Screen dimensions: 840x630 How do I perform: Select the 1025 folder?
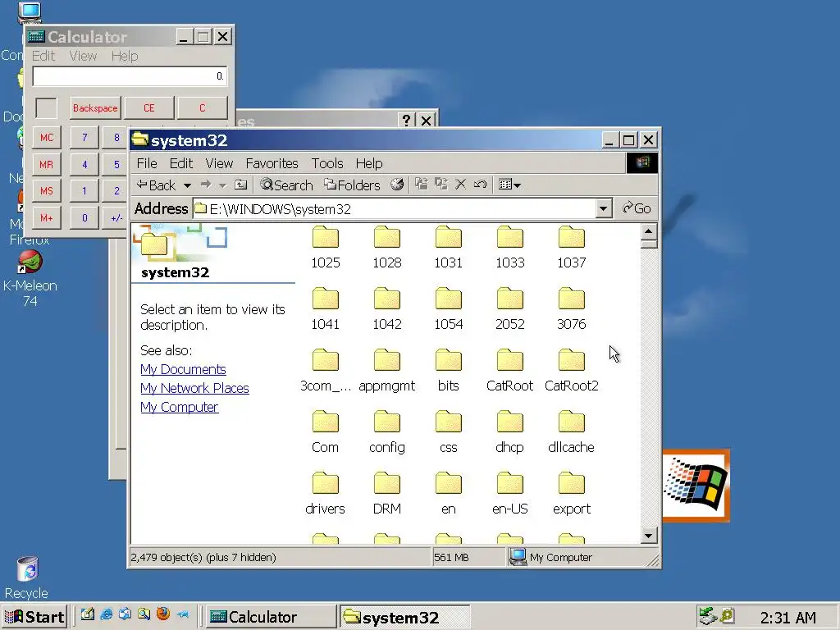[x=326, y=247]
